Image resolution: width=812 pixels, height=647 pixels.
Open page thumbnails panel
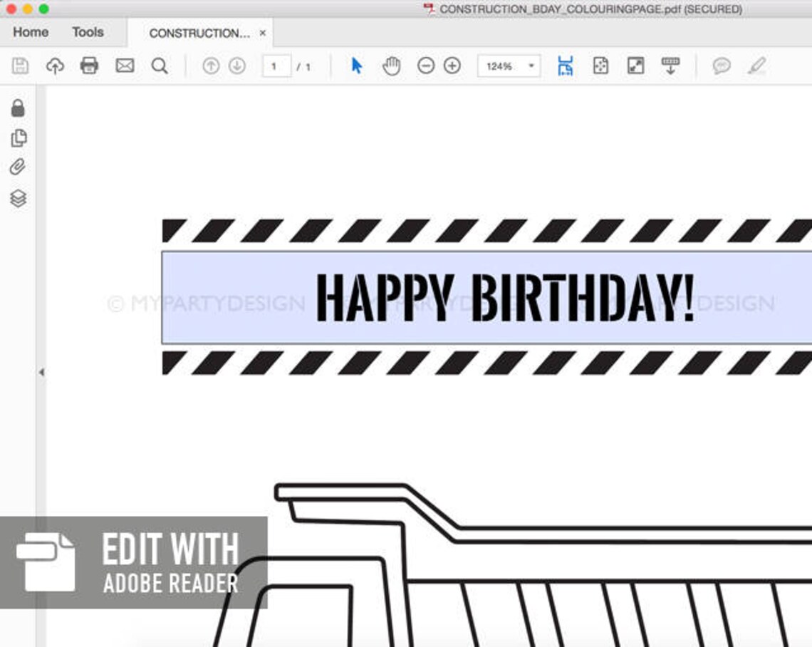click(19, 138)
